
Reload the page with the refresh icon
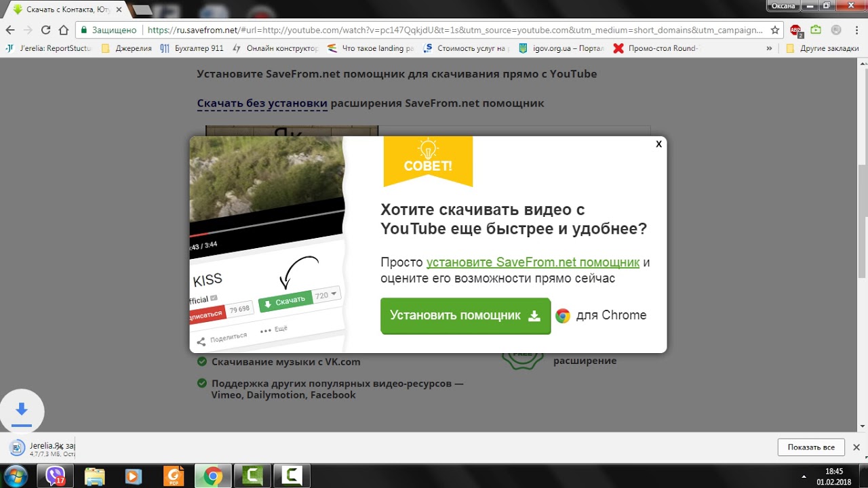(x=45, y=30)
